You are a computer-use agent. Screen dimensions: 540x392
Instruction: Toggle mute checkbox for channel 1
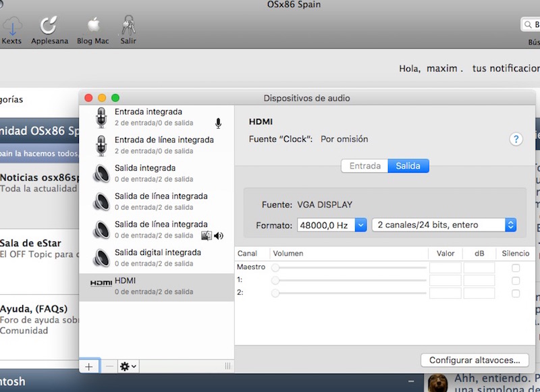(x=516, y=281)
